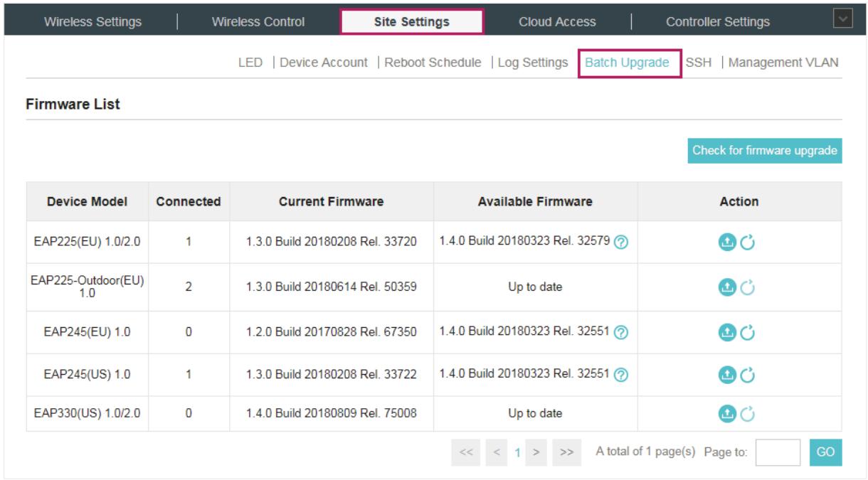This screenshot has width=868, height=480.
Task: Open Reboot Schedule sub-menu
Action: point(433,63)
